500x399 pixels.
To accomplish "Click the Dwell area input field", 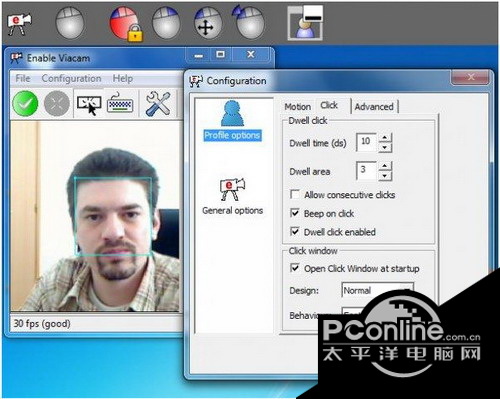I will (x=367, y=171).
